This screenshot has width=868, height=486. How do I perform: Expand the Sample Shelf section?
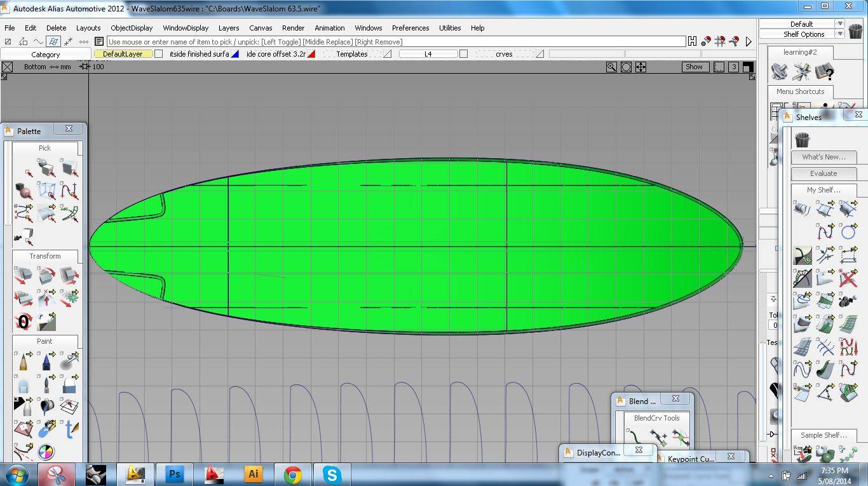(x=824, y=435)
